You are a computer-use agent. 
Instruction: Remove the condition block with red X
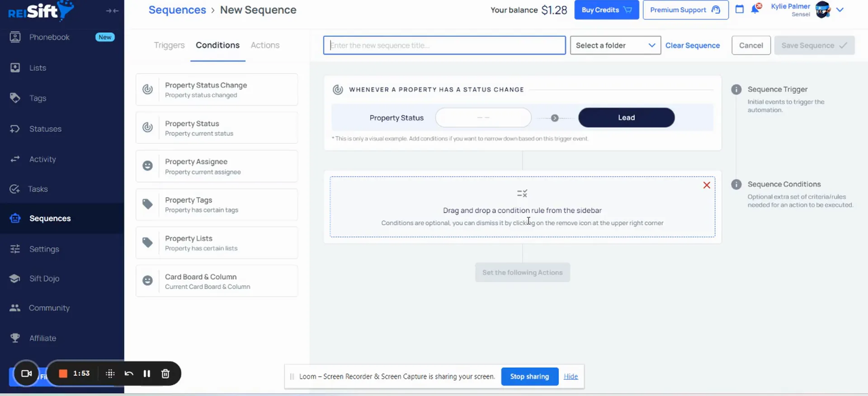(x=707, y=185)
